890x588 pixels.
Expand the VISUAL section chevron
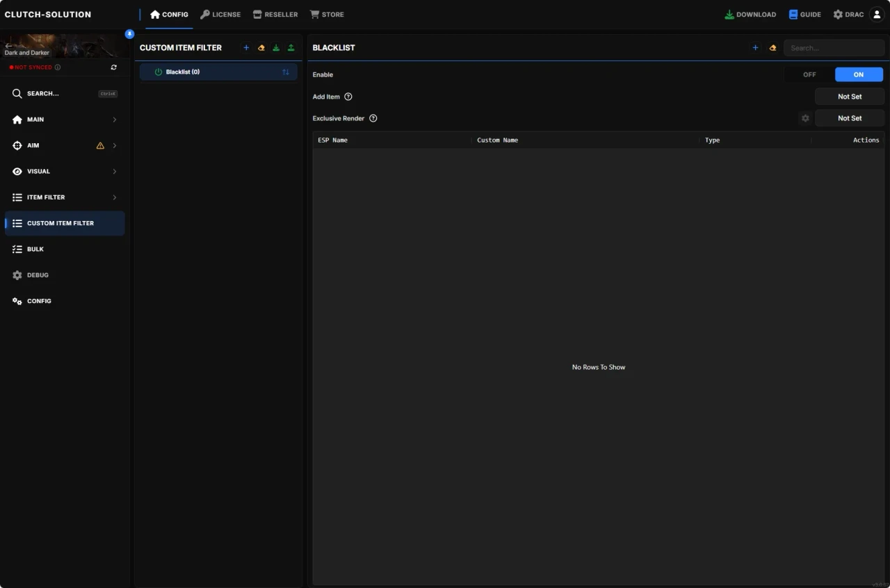115,172
